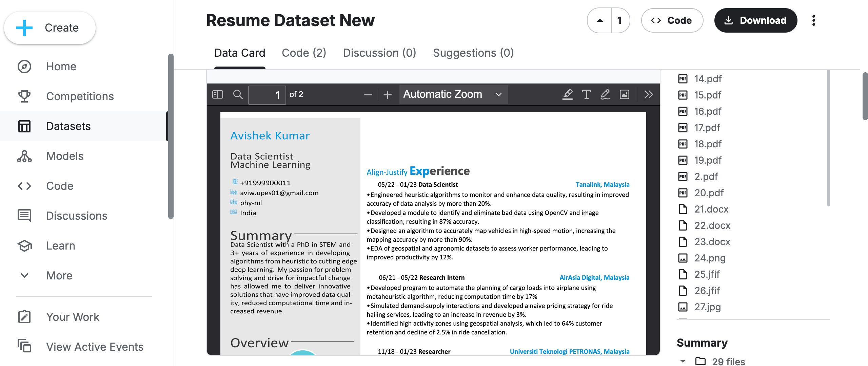Open the three-dot more options menu
The height and width of the screenshot is (366, 868).
click(x=813, y=20)
